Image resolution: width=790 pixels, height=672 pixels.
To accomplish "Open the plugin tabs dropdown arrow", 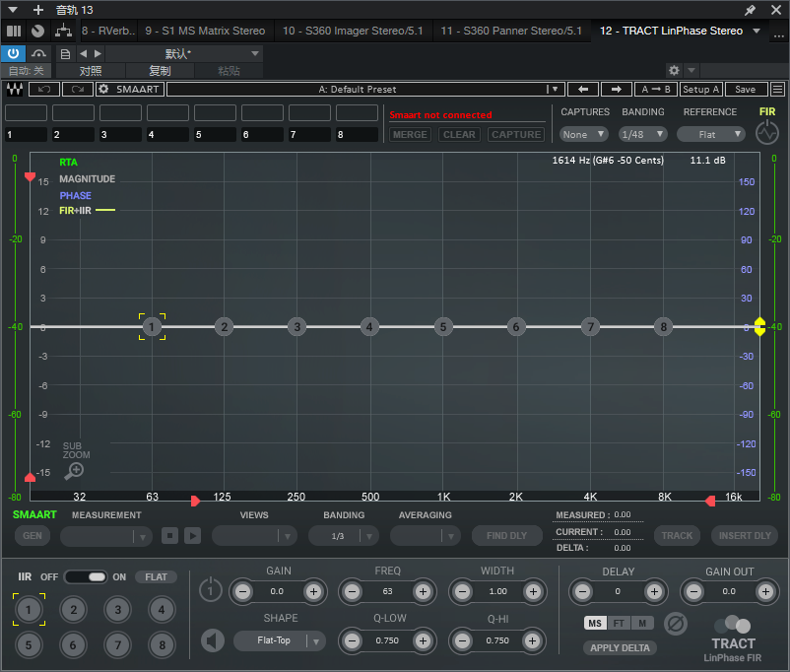I will pyautogui.click(x=757, y=31).
